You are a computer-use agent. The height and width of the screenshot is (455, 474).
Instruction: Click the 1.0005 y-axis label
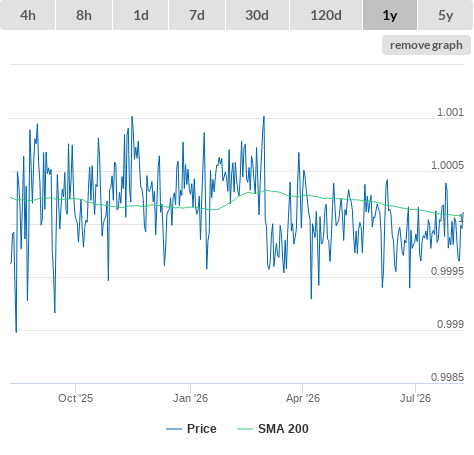coord(447,165)
